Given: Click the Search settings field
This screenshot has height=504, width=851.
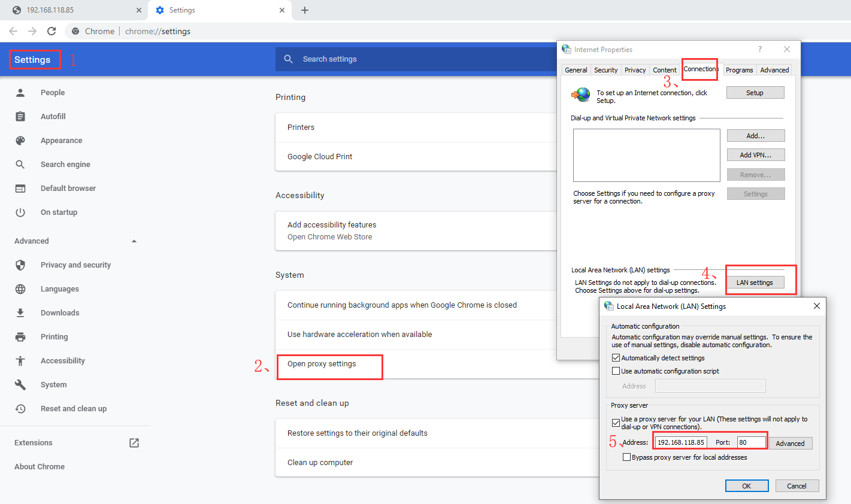Looking at the screenshot, I should pos(419,59).
